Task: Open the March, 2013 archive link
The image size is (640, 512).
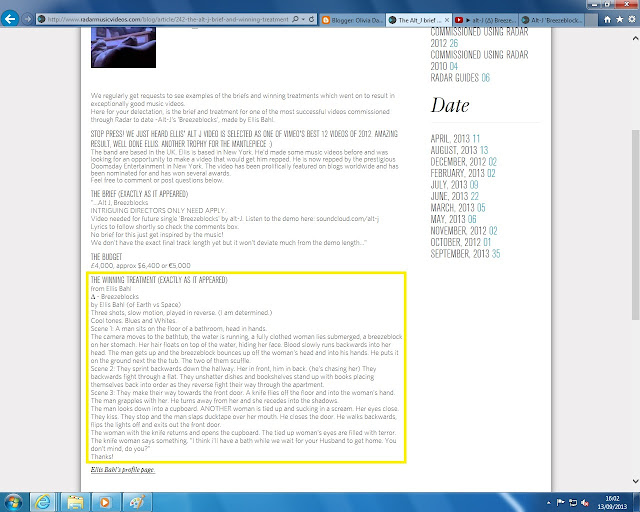Action: pyautogui.click(x=458, y=207)
